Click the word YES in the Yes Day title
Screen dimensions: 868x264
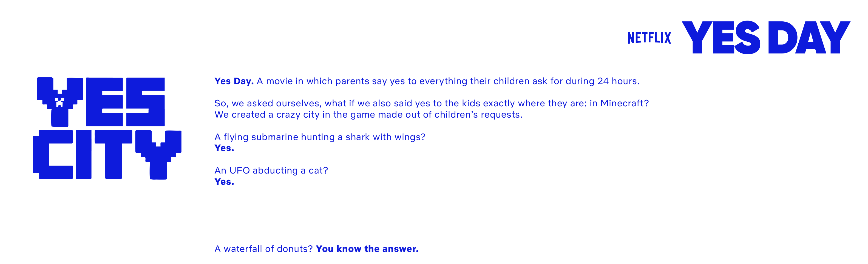click(x=721, y=37)
